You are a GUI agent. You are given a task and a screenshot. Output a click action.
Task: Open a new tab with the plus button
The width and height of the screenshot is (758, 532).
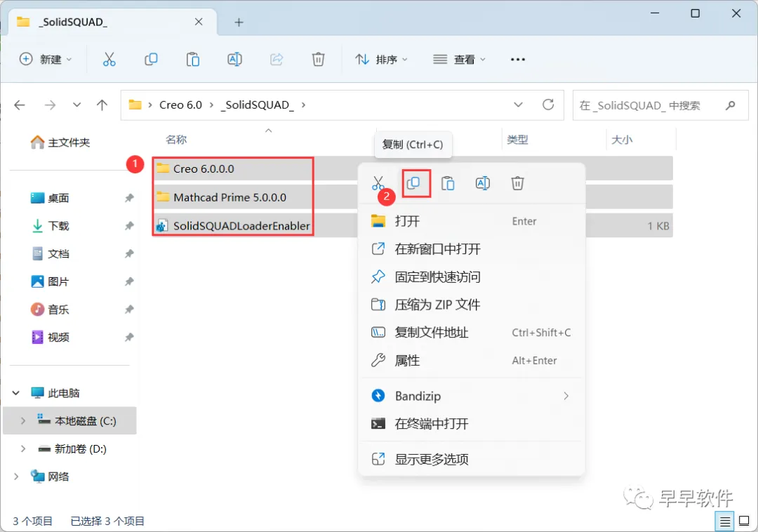[x=239, y=22]
